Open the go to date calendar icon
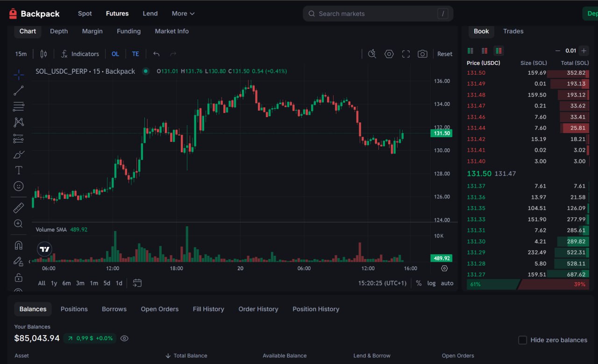 click(137, 283)
